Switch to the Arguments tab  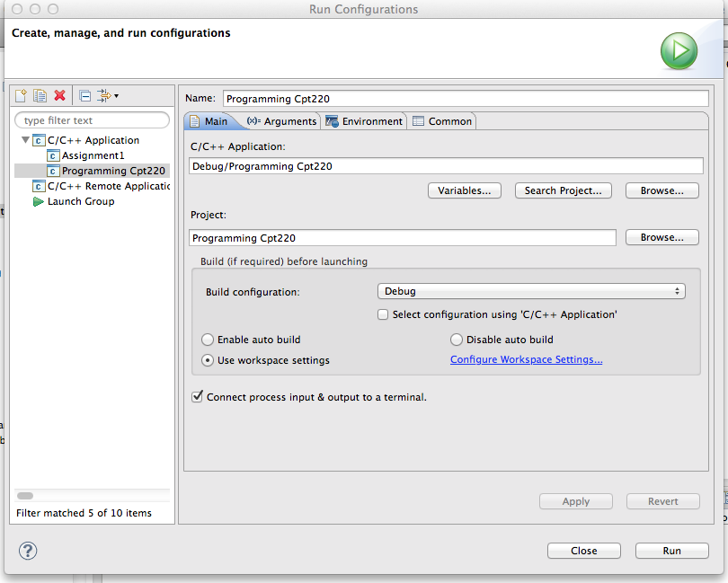point(281,121)
